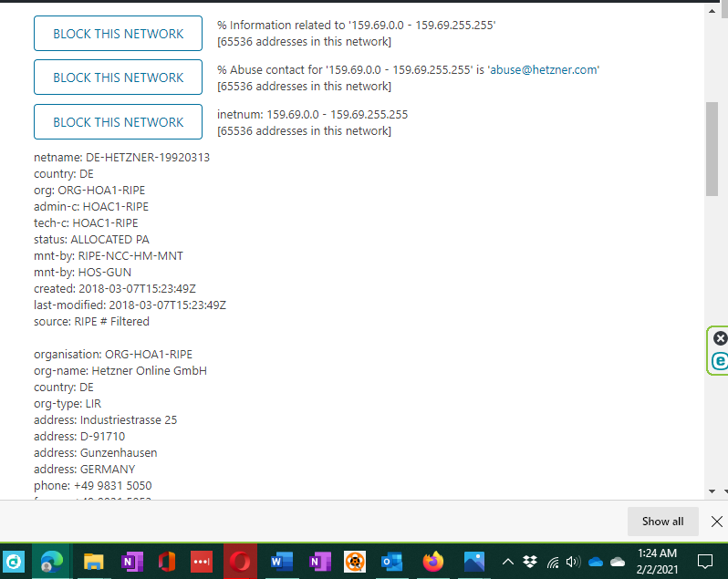728x579 pixels.
Task: Launch the Office app from the taskbar
Action: click(x=166, y=562)
